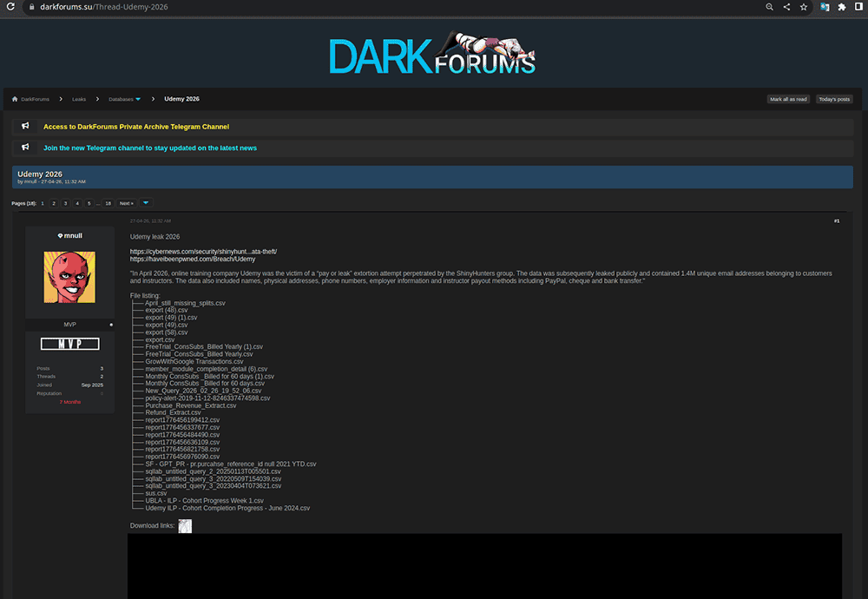Go to page 2 of the thread
The height and width of the screenshot is (599, 868).
[54, 203]
